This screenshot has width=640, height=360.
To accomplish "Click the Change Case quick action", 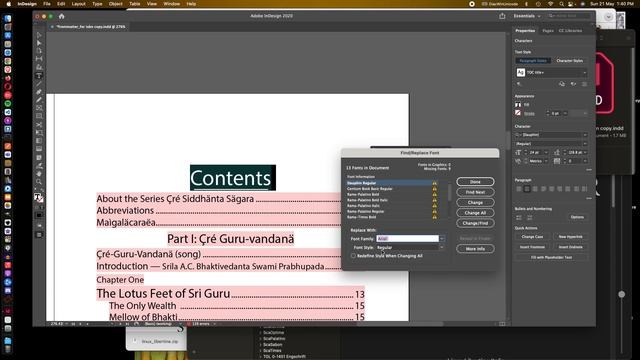I will coord(532,237).
